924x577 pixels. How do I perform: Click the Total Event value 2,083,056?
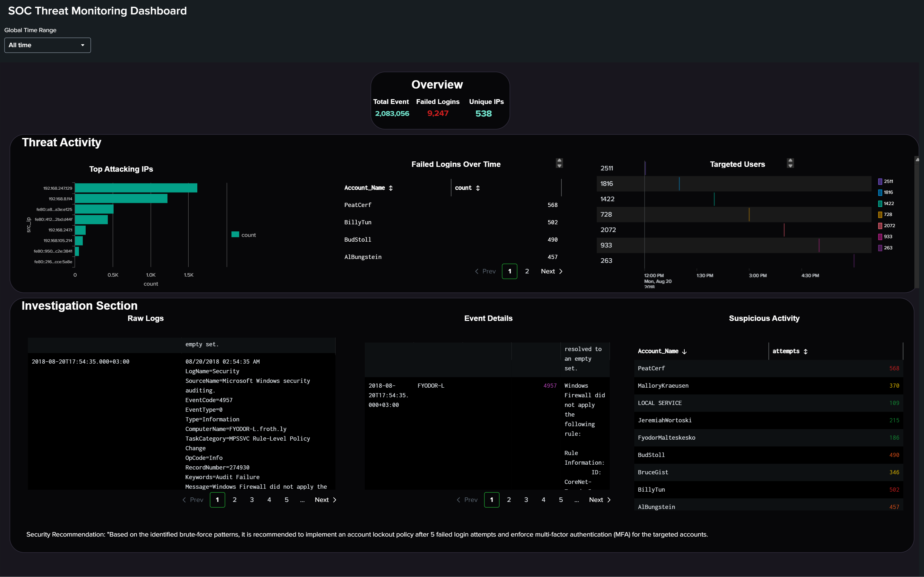click(392, 114)
